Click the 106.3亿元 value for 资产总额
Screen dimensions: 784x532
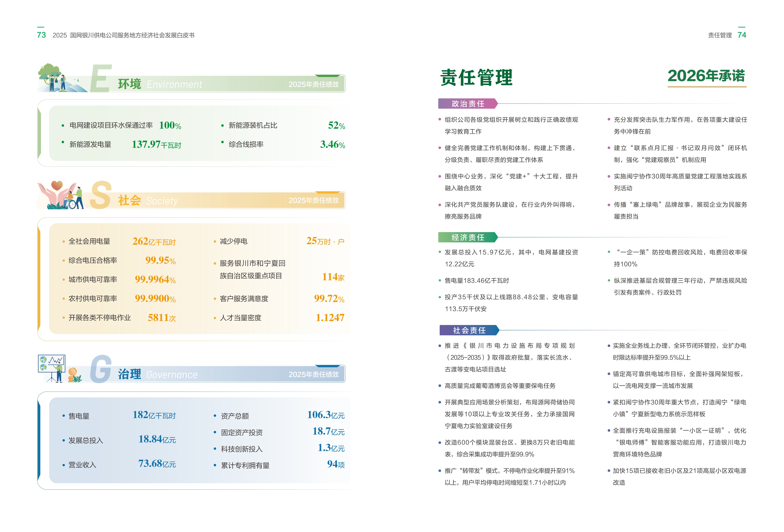326,415
